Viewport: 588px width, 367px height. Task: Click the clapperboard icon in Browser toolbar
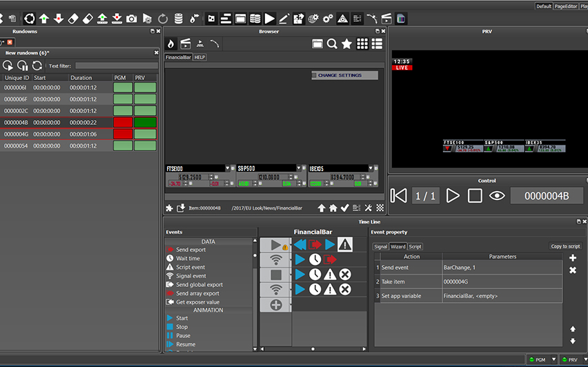pos(185,44)
